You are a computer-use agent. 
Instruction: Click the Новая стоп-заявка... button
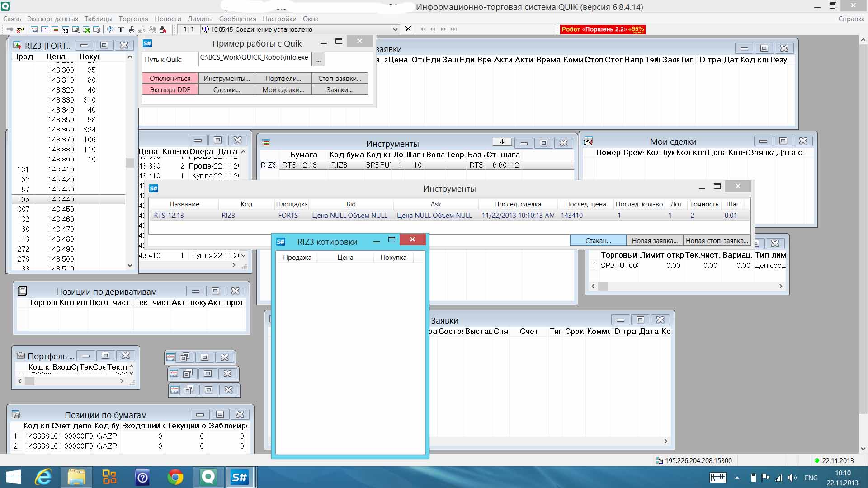(x=717, y=240)
